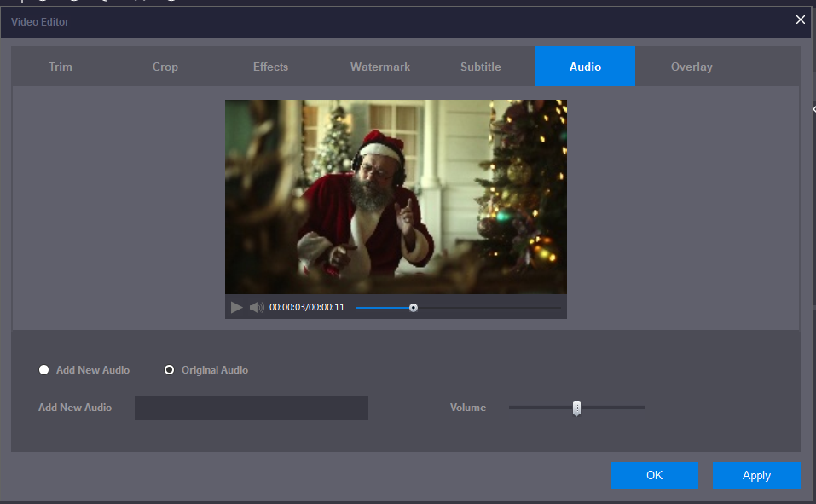Click the Apply button
Viewport: 816px width, 504px height.
pyautogui.click(x=756, y=475)
